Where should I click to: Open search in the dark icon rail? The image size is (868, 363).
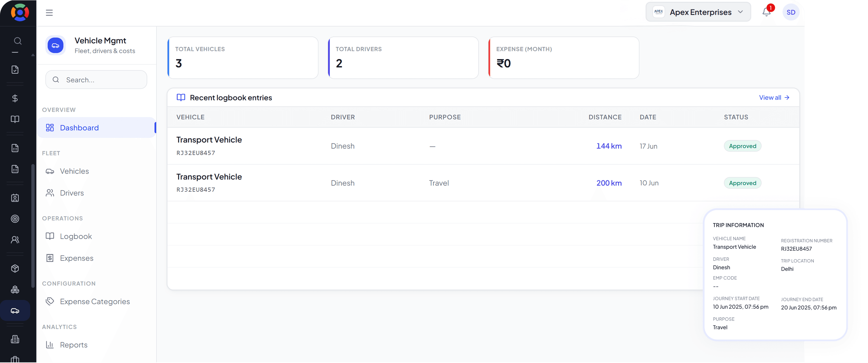(18, 41)
